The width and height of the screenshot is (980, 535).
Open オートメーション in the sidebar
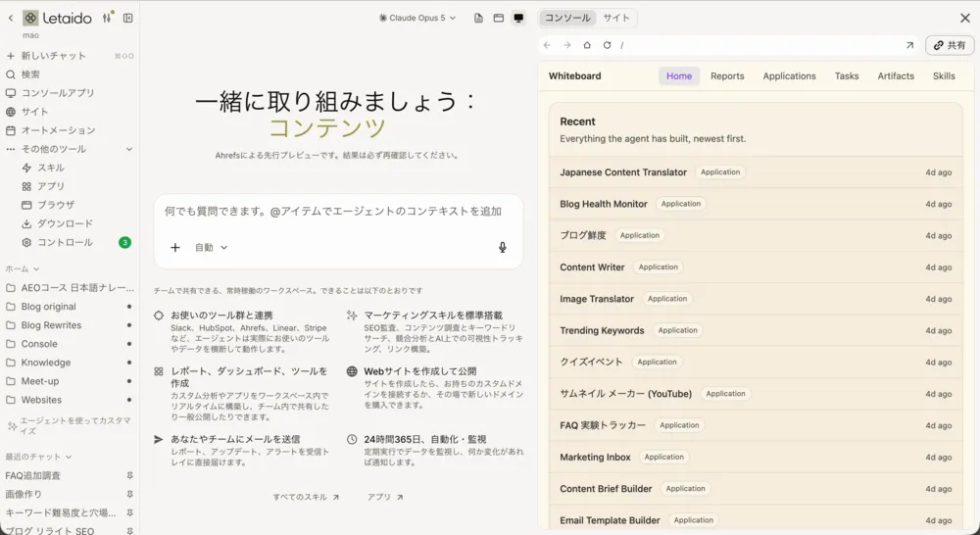tap(70, 130)
